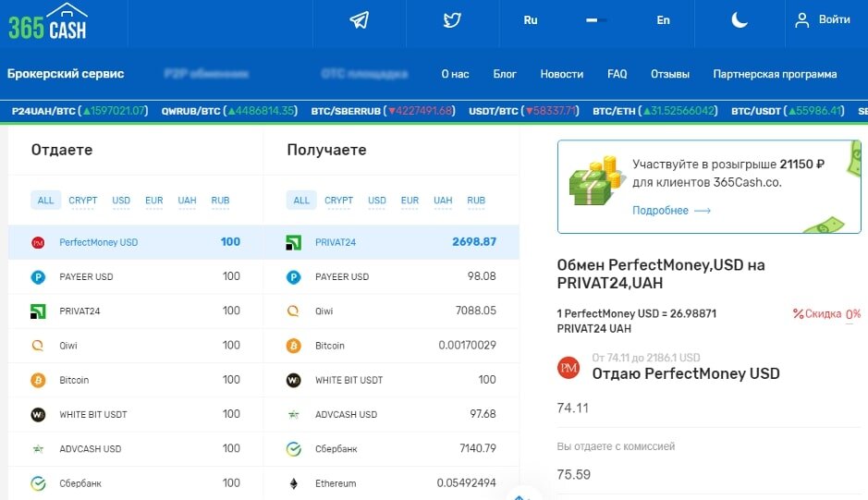Click WHITE BIT icon in Получаете list
Image resolution: width=868 pixels, height=500 pixels.
(293, 381)
